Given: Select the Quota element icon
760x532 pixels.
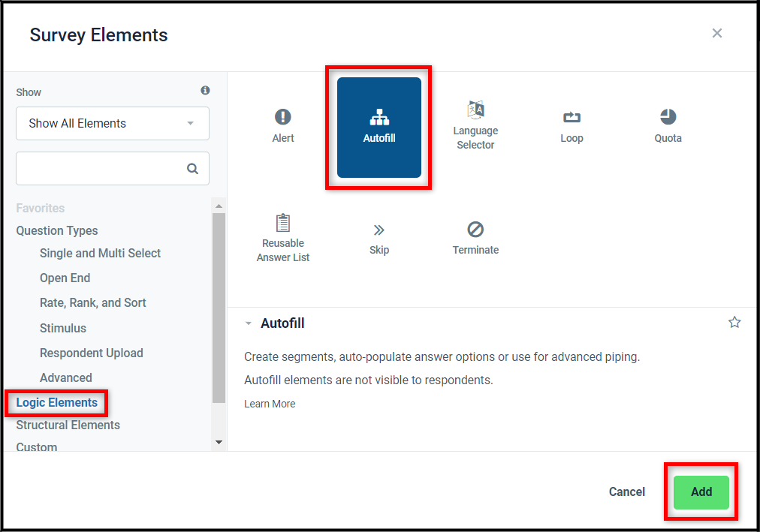Looking at the screenshot, I should (x=668, y=126).
